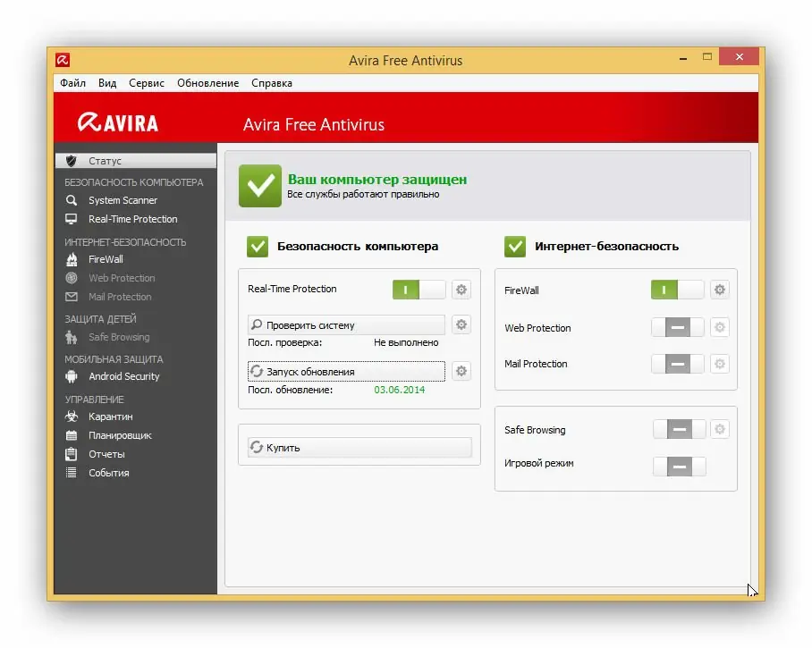Open Real-Time Protection settings gear
The width and height of the screenshot is (812, 648).
(461, 290)
